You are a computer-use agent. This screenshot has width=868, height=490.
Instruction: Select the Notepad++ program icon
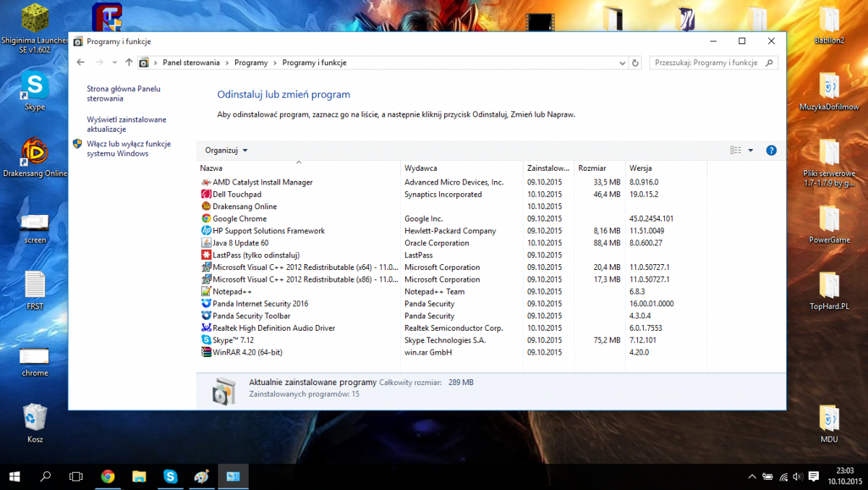coord(206,292)
